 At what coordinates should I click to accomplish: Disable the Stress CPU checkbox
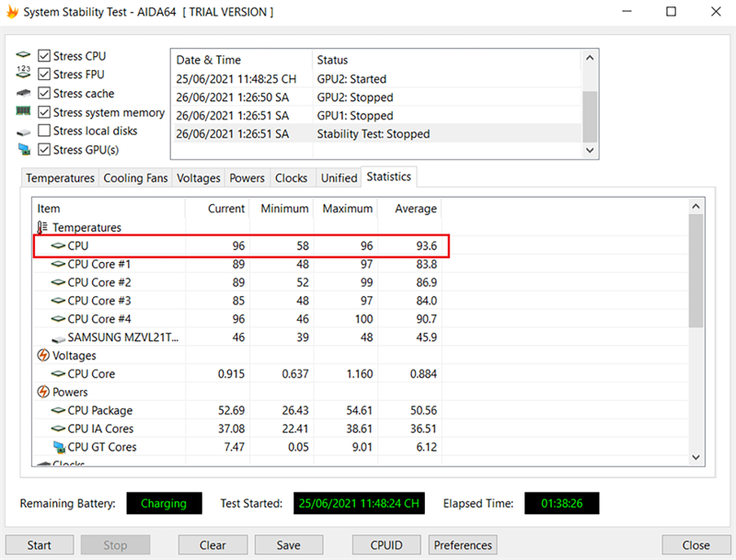(x=44, y=56)
